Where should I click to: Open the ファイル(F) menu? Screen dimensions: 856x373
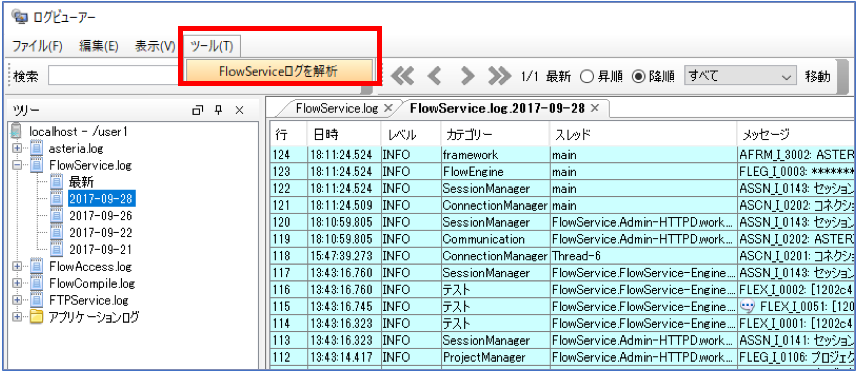[38, 46]
